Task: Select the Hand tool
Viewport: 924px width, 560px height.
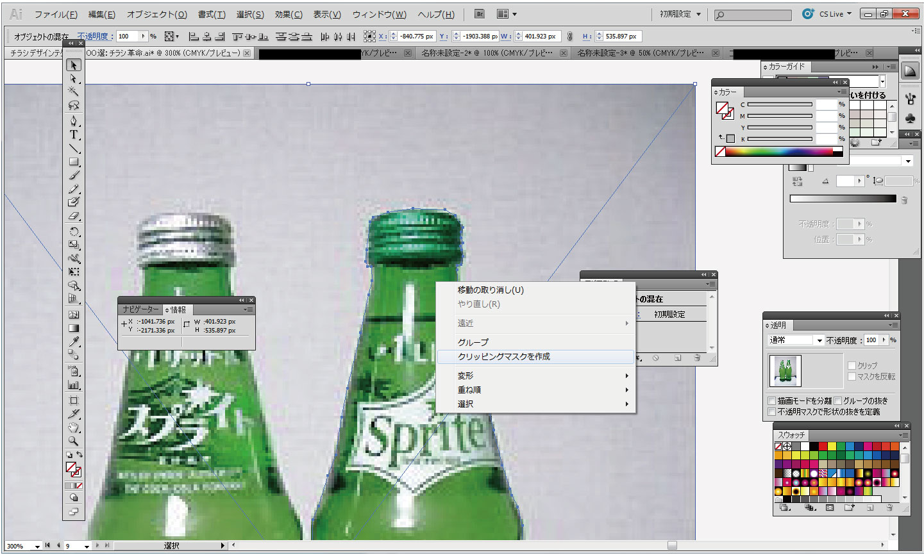Action: [x=74, y=427]
